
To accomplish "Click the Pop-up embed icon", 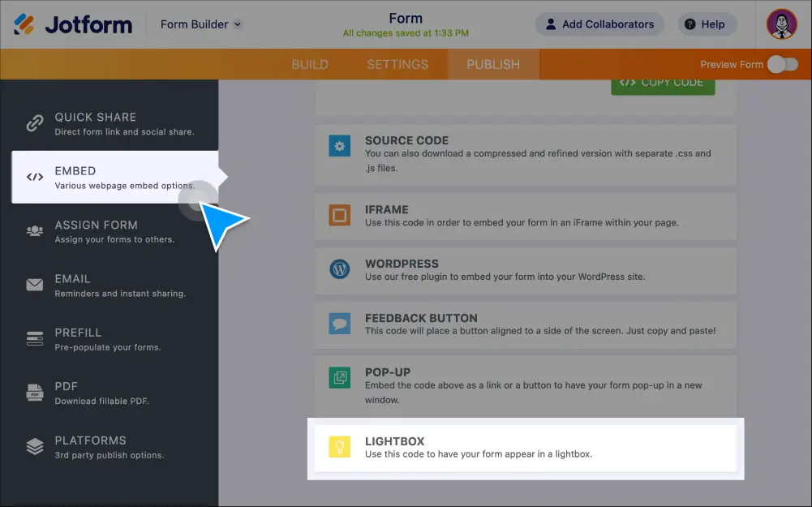I will coord(342,378).
